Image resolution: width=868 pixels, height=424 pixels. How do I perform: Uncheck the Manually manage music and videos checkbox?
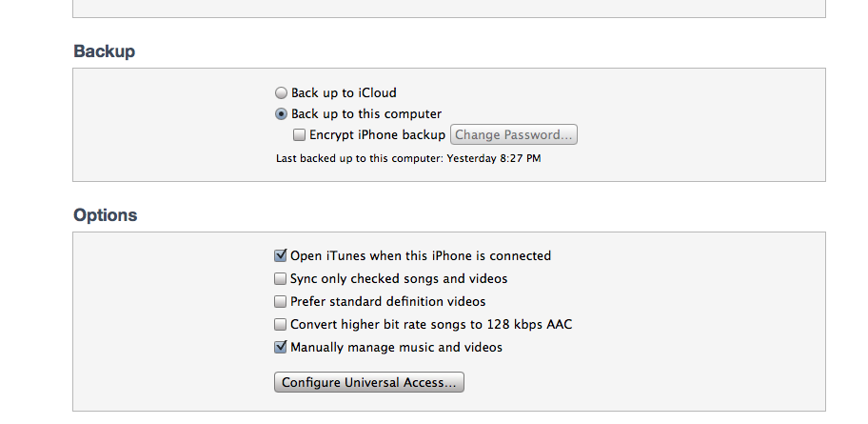click(x=281, y=348)
